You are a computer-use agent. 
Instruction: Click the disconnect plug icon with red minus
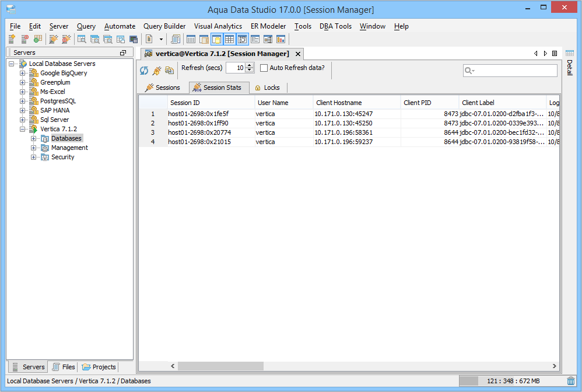coord(66,39)
